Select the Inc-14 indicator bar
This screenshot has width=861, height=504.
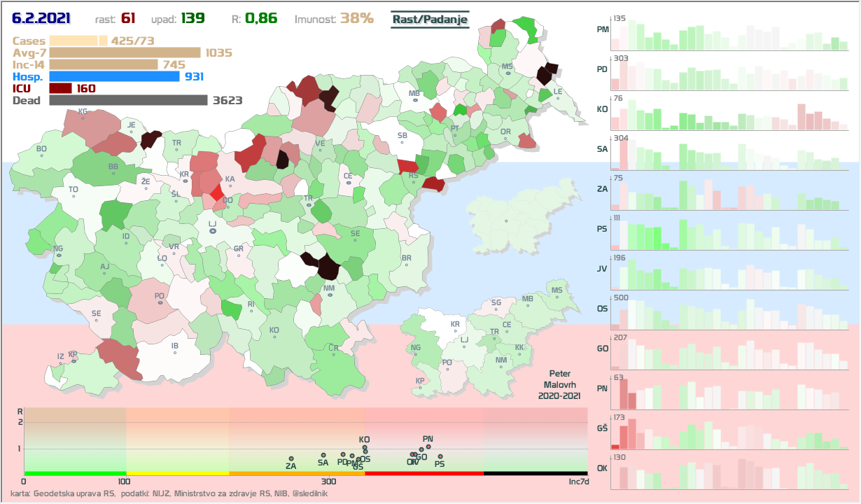(104, 64)
